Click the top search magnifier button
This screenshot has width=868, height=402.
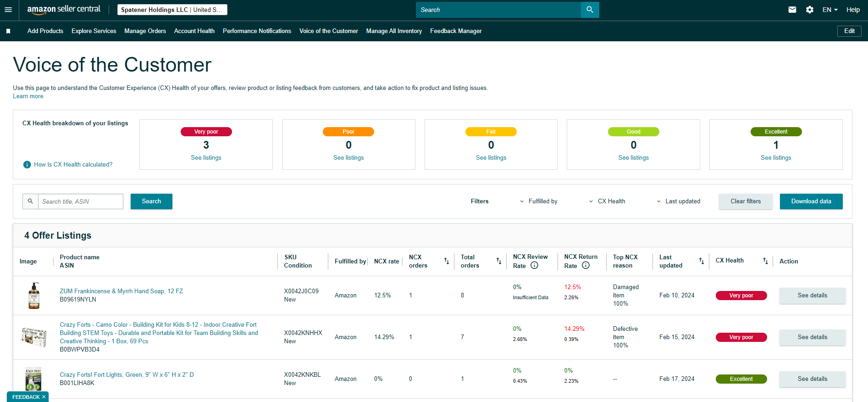590,10
